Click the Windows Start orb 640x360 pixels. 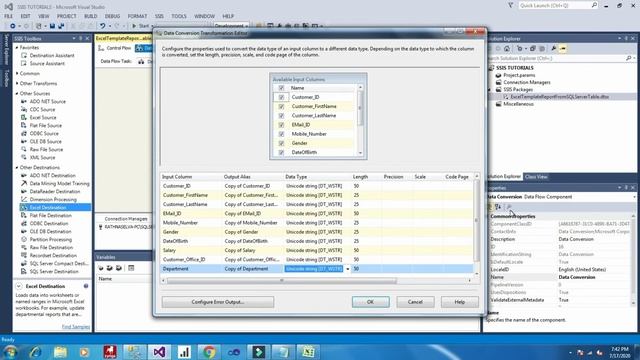click(x=10, y=352)
